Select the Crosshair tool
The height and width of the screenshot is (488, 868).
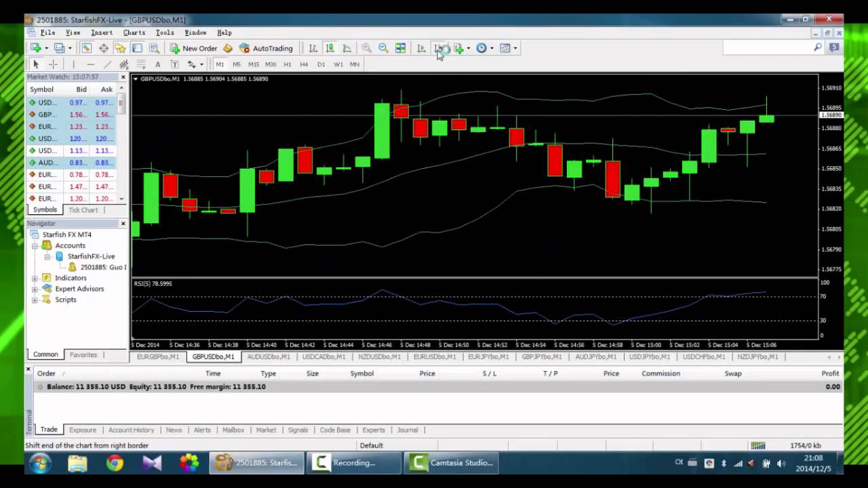[53, 64]
